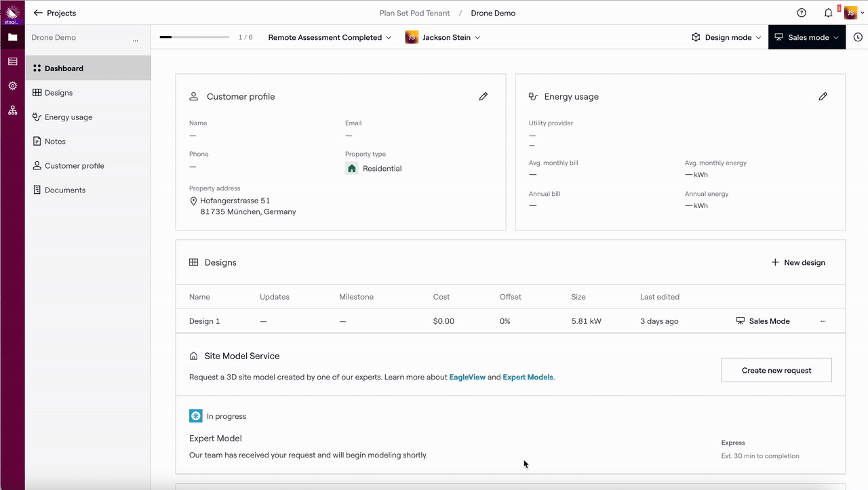This screenshot has height=490, width=868.
Task: Expand the Design mode dropdown
Action: 726,37
